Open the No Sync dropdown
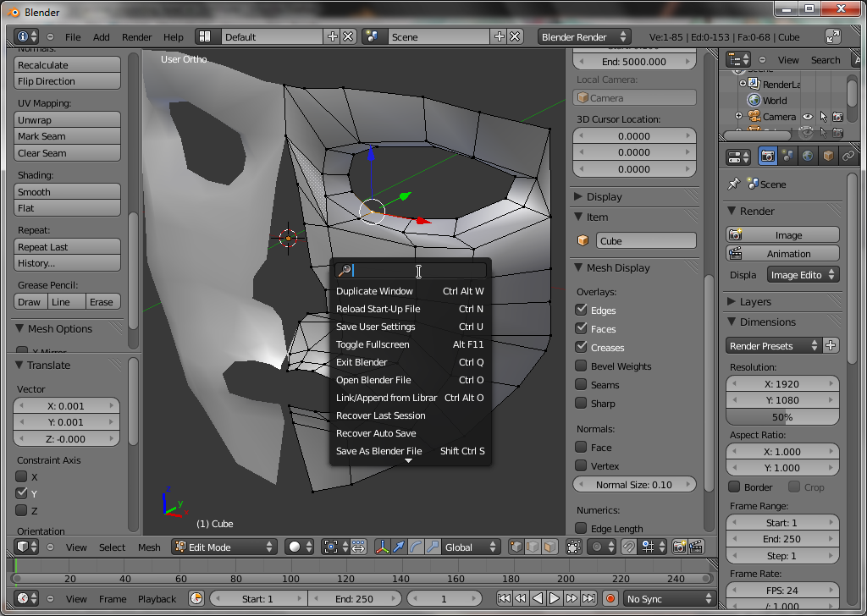The width and height of the screenshot is (867, 616). click(x=669, y=598)
